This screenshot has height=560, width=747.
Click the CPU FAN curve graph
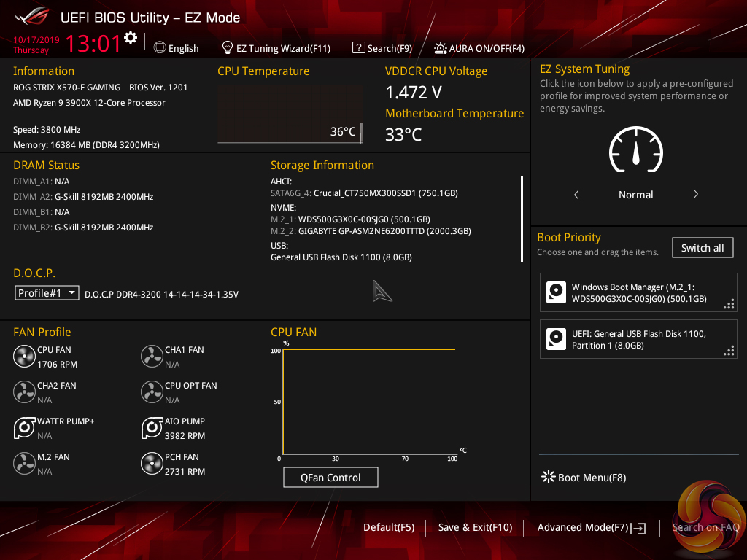369,402
